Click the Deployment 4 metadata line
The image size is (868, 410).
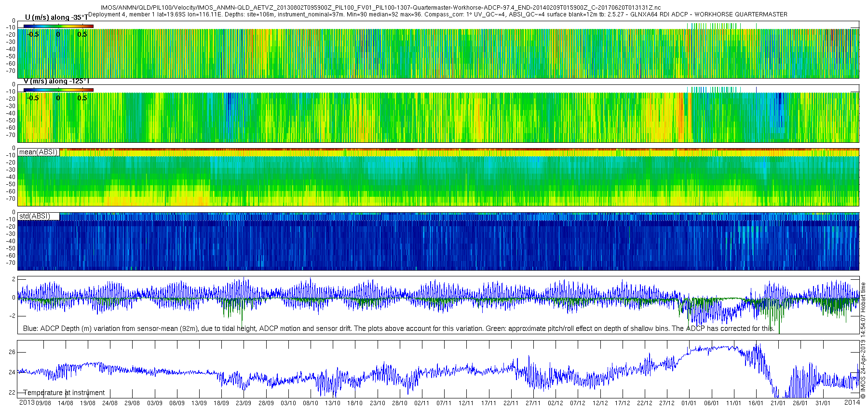437,14
